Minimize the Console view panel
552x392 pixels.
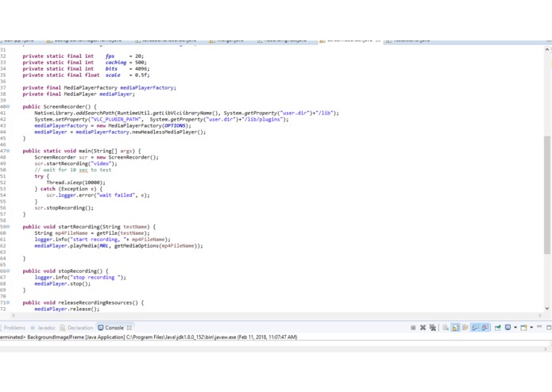pos(539,327)
